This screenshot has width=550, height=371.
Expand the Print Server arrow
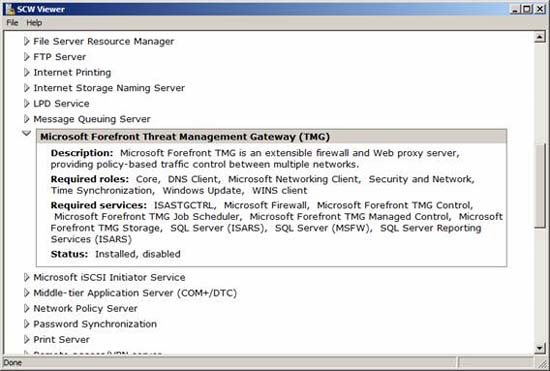[27, 339]
